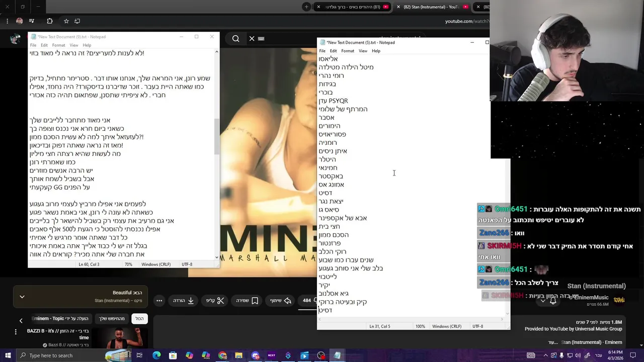Click the YouTube Download (הורדה) button

(x=184, y=301)
